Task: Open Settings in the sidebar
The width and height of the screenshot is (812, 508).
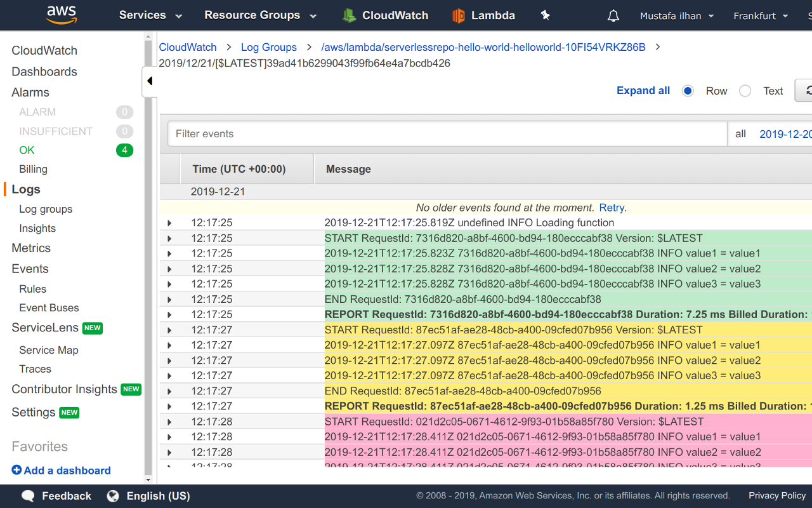Action: 34,412
